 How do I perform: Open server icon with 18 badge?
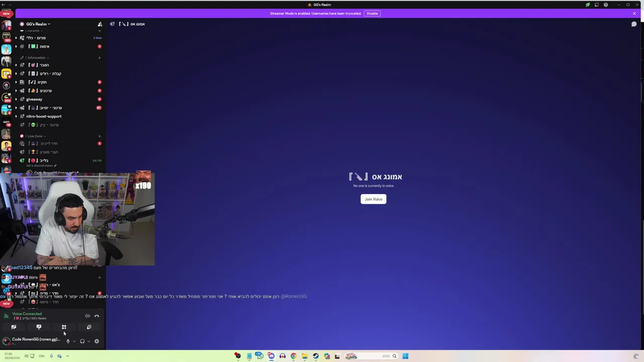click(6, 122)
